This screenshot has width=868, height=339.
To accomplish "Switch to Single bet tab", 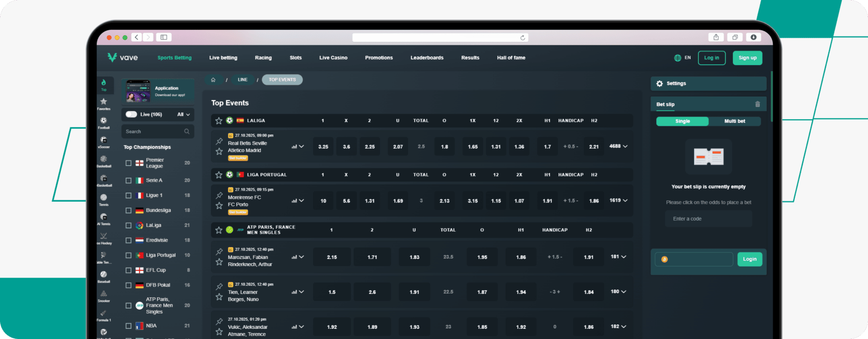I will click(682, 121).
